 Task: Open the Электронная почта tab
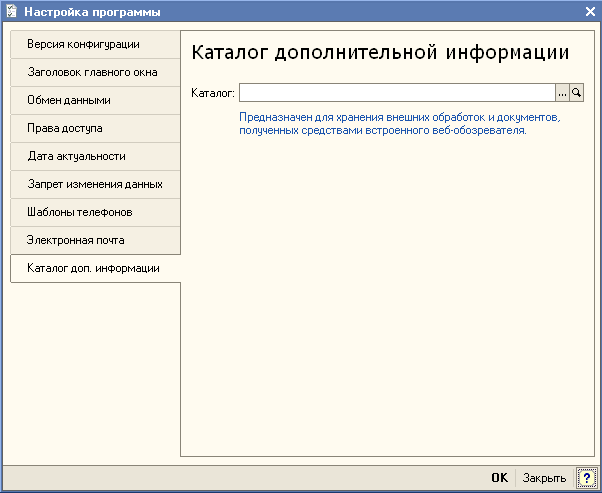[95, 241]
